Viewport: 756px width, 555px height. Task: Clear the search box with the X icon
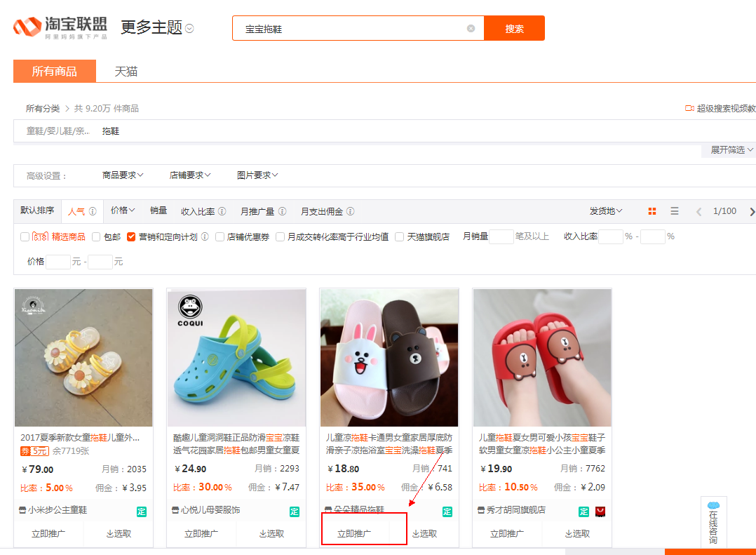pyautogui.click(x=471, y=29)
